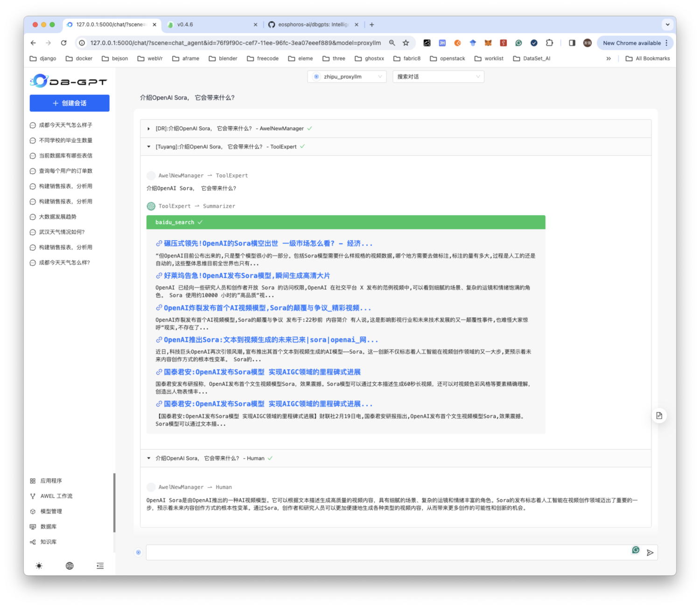
Task: Open conversation 当前数据库有哪些表信
Action: tap(65, 156)
